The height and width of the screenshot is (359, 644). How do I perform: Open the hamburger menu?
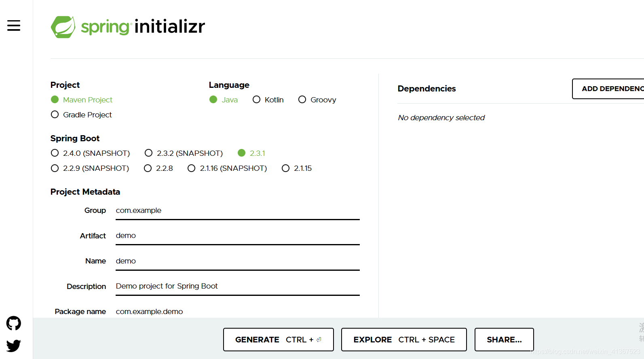tap(14, 25)
